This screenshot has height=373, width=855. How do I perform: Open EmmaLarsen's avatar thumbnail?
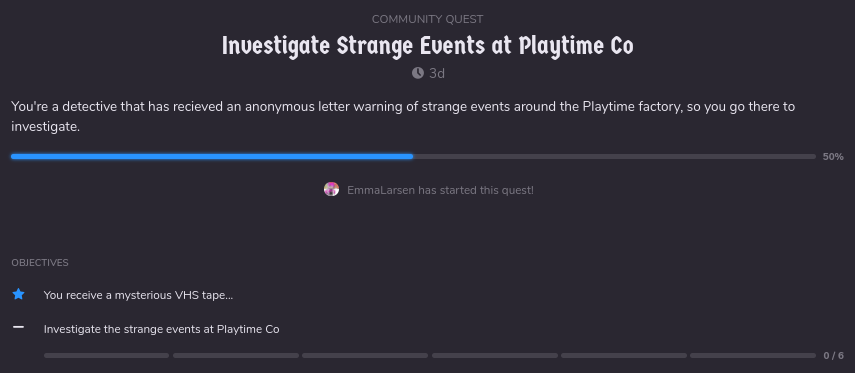332,189
